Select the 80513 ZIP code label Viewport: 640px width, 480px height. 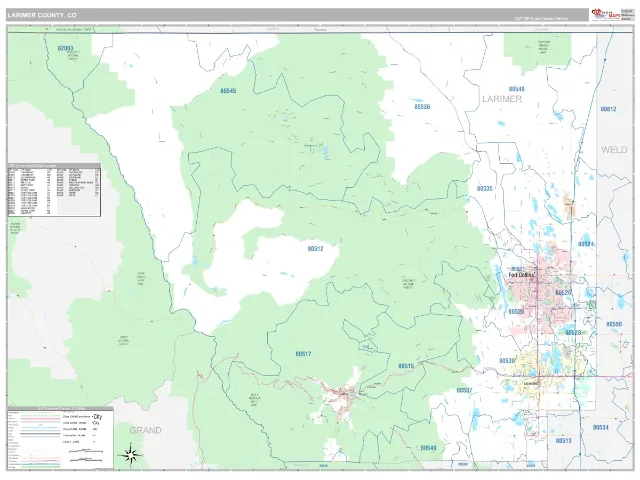[563, 441]
